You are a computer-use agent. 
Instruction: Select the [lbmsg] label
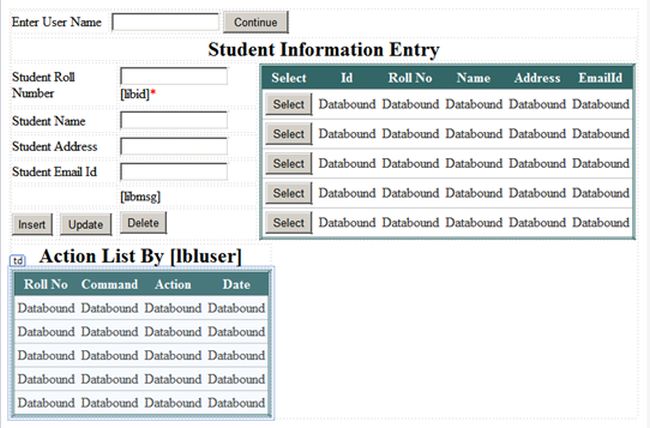point(140,196)
